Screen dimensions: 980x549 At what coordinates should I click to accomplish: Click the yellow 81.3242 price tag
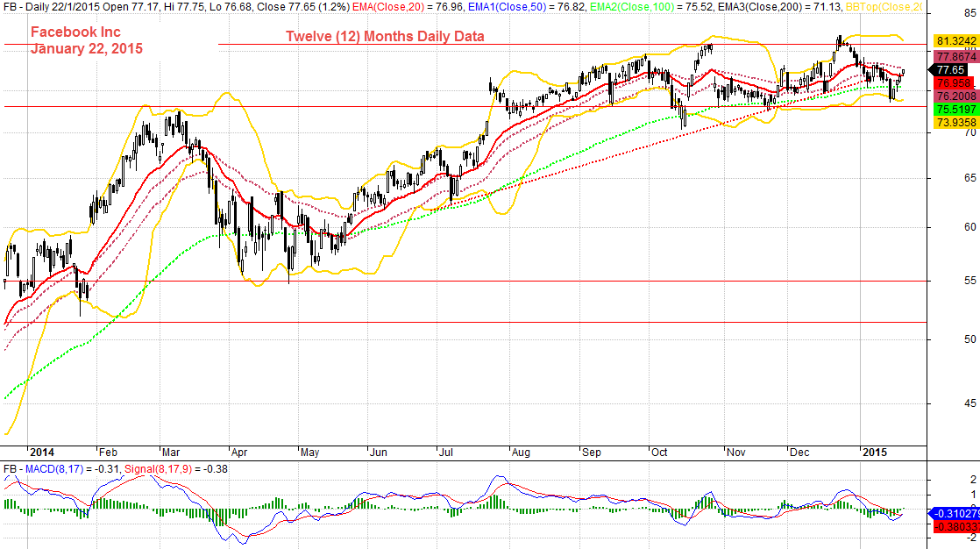[956, 41]
